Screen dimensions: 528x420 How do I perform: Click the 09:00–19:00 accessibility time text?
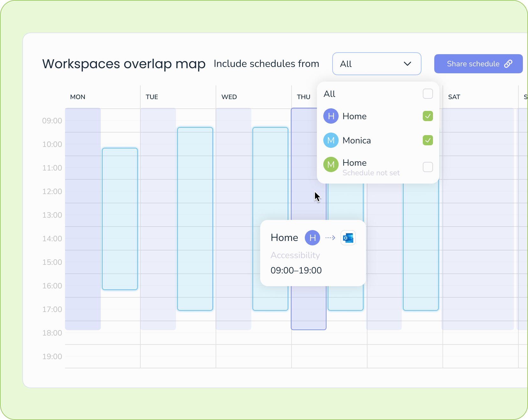296,270
